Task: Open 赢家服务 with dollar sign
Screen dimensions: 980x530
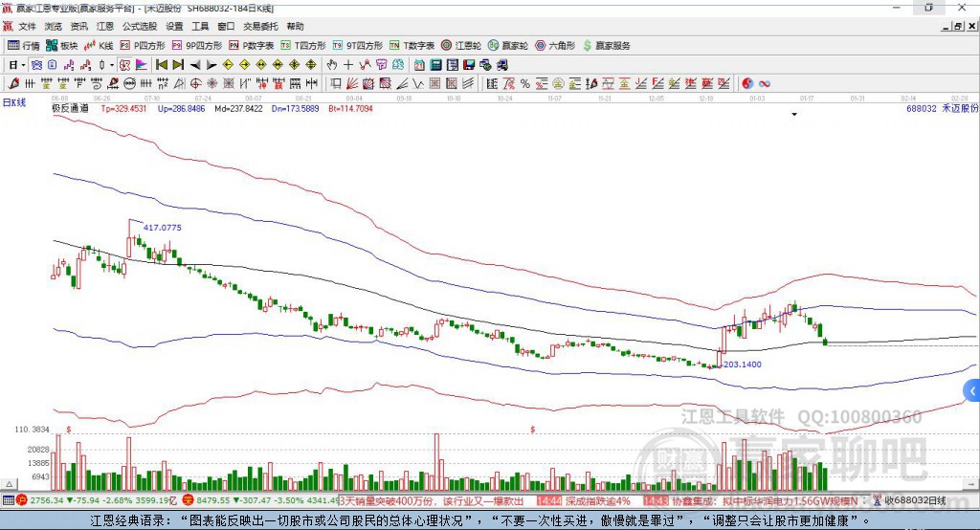Action: (x=607, y=46)
